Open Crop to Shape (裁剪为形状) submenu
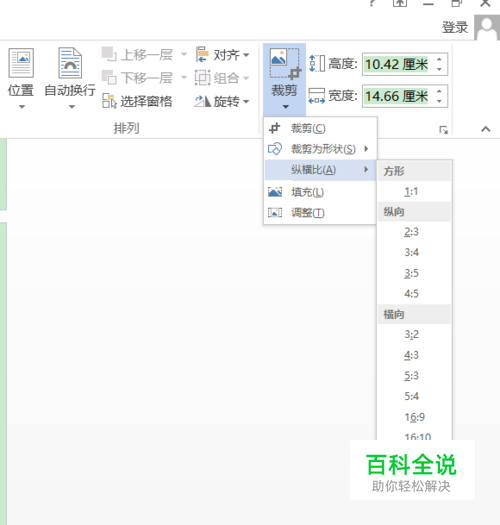This screenshot has height=525, width=500. [x=320, y=149]
